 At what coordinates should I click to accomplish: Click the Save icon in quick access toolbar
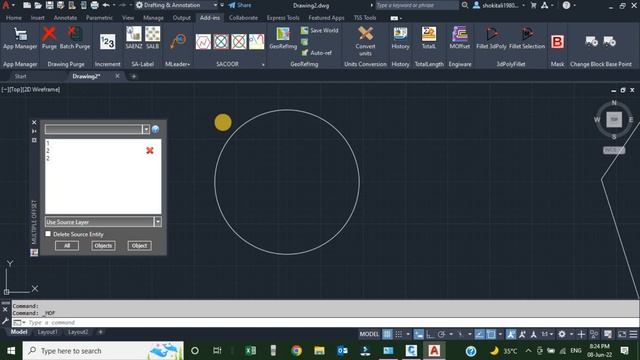pyautogui.click(x=49, y=5)
